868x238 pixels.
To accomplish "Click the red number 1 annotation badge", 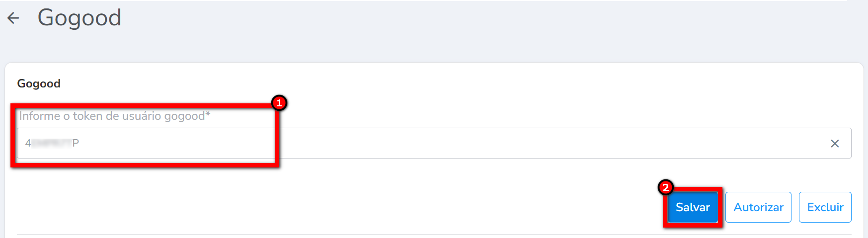I will coord(279,103).
